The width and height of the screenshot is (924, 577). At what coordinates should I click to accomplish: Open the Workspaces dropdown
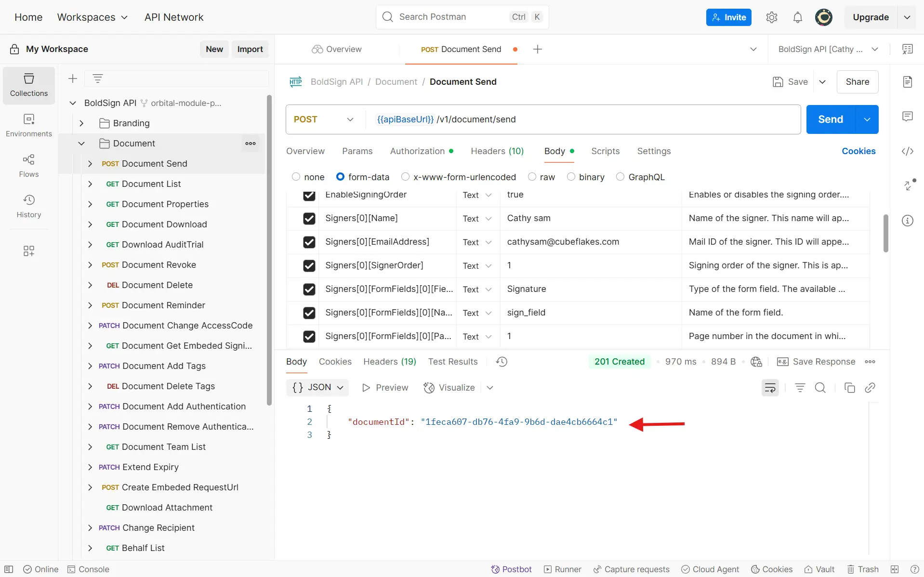[92, 17]
